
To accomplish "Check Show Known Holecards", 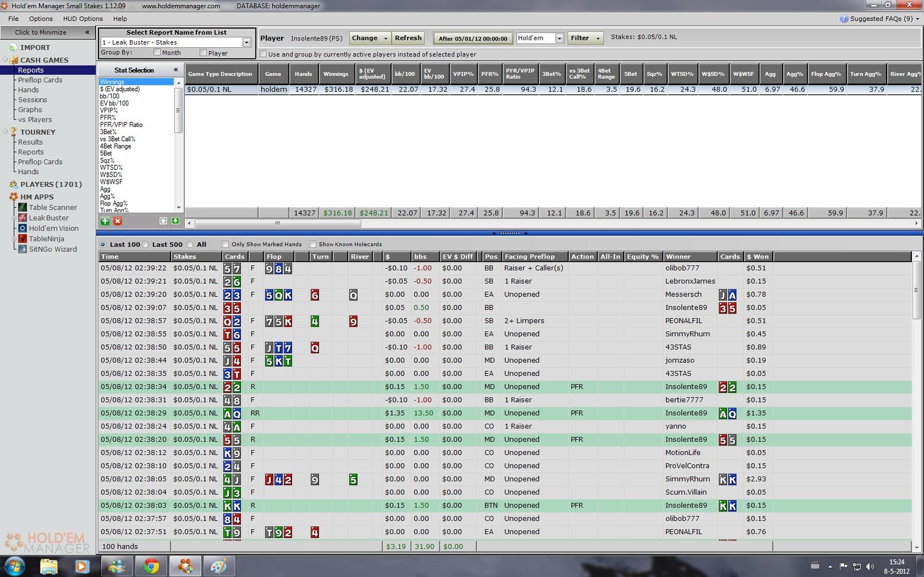I will [313, 244].
